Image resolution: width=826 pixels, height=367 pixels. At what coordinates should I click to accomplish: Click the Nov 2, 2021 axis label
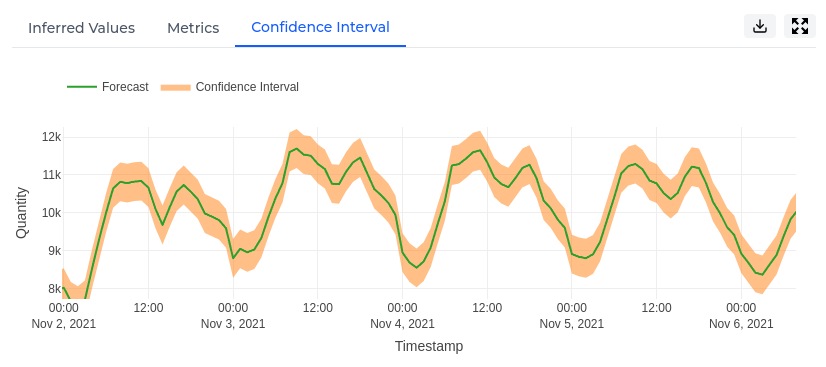[x=64, y=323]
